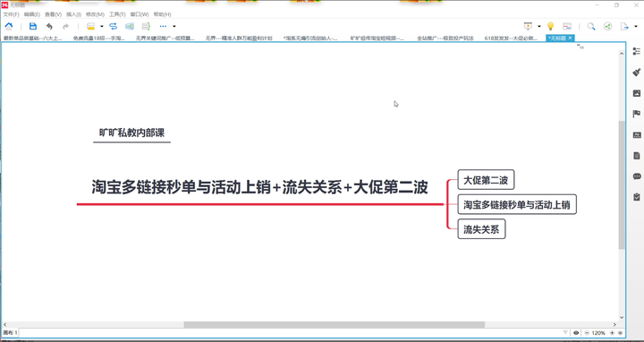
Task: Toggle the eye visibility icon in status bar
Action: pyautogui.click(x=576, y=332)
